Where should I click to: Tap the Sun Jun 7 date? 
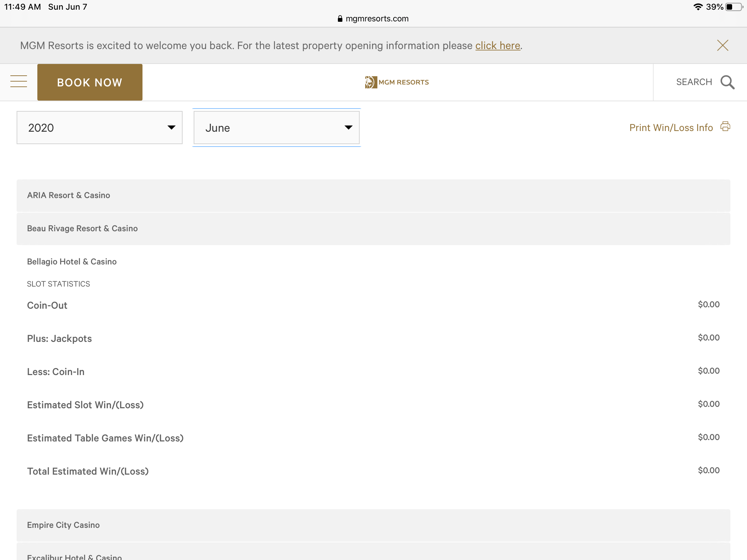pos(68,7)
